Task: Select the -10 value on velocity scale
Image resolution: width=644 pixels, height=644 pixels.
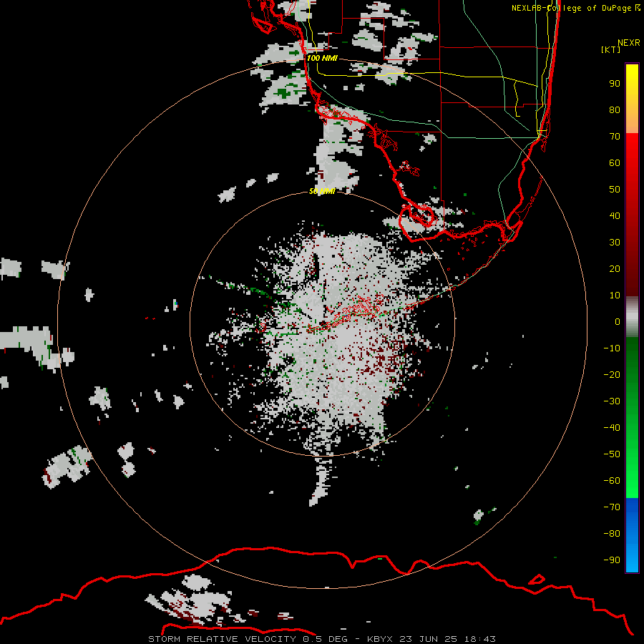Action: pyautogui.click(x=612, y=348)
